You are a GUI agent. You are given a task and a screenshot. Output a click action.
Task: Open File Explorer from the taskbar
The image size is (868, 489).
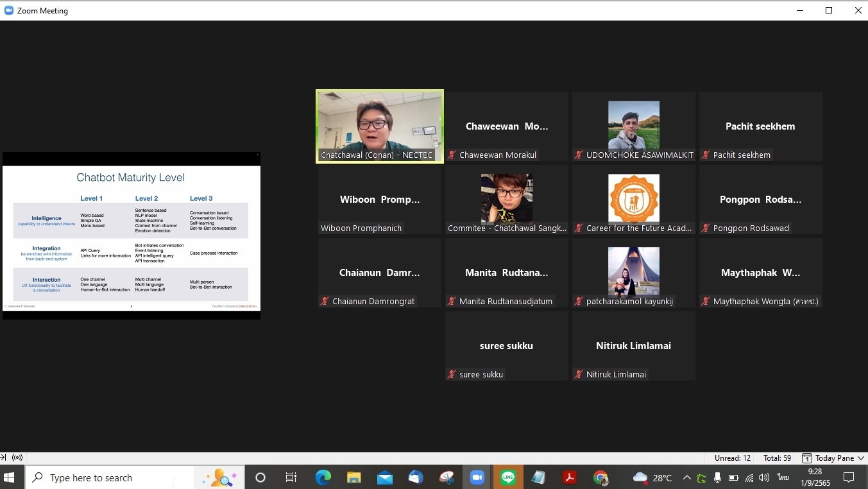pyautogui.click(x=354, y=477)
